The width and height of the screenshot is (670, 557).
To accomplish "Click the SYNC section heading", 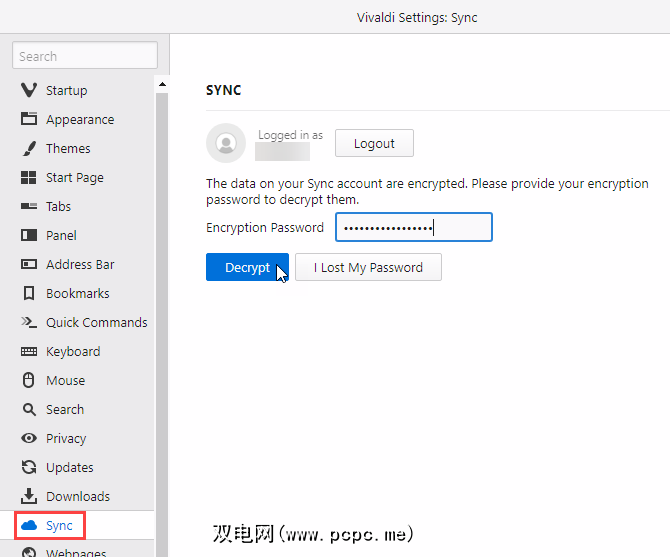I will 223,90.
